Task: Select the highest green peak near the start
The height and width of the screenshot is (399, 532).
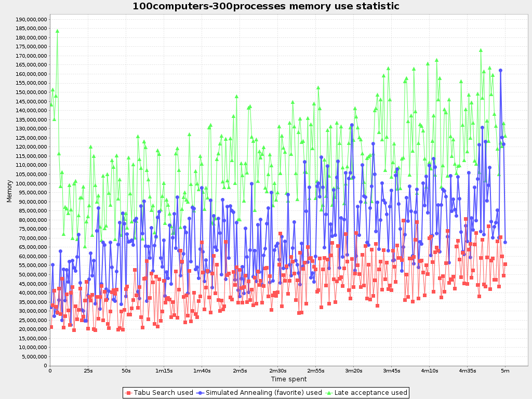Action: (x=56, y=31)
